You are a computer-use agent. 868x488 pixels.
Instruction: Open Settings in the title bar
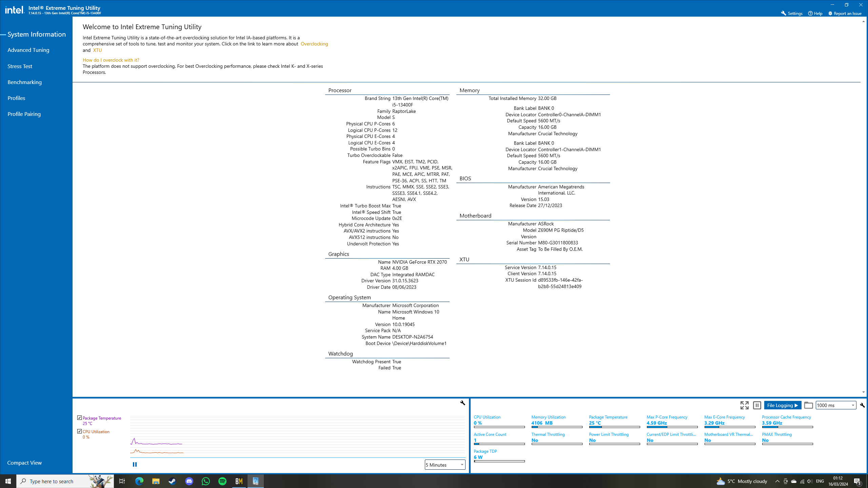pyautogui.click(x=791, y=13)
